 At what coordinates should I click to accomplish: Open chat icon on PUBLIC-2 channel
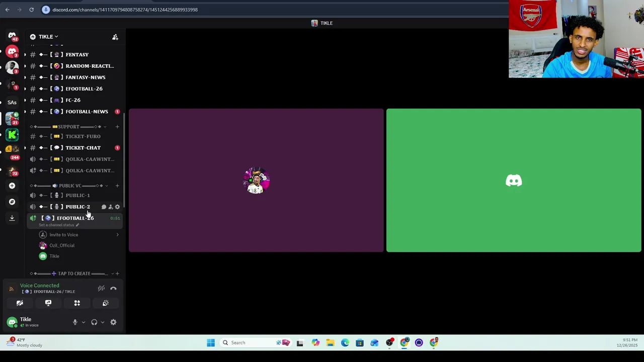tap(104, 207)
